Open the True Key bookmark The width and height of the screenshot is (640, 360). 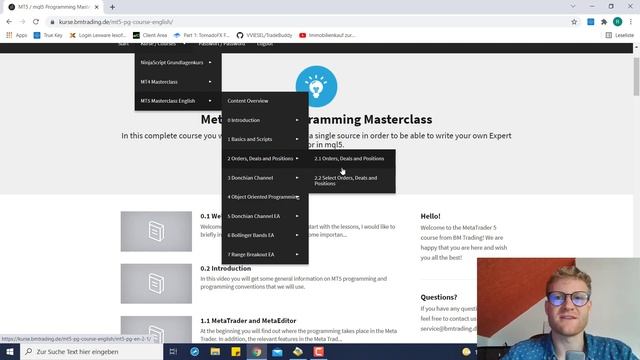pos(48,36)
